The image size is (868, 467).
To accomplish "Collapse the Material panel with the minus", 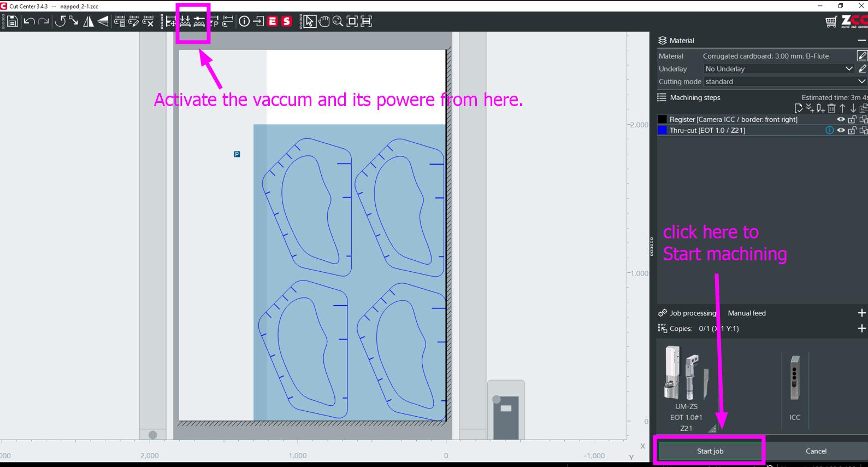I will click(861, 40).
